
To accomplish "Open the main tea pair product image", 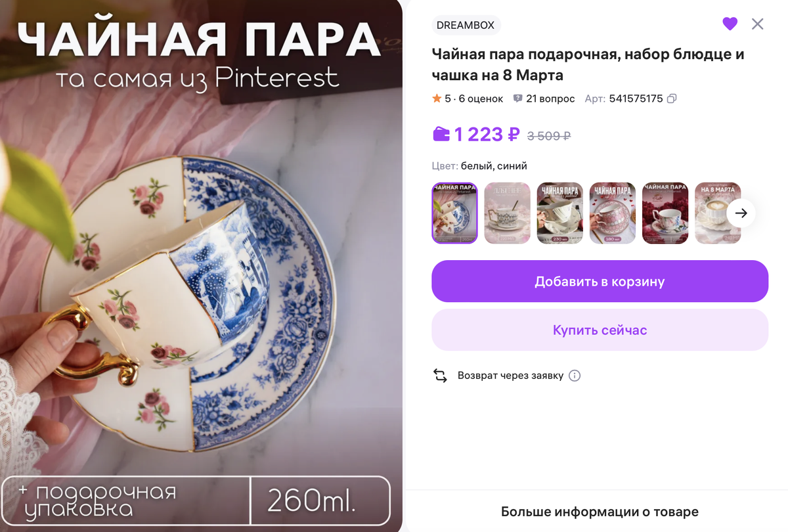I will click(x=201, y=266).
